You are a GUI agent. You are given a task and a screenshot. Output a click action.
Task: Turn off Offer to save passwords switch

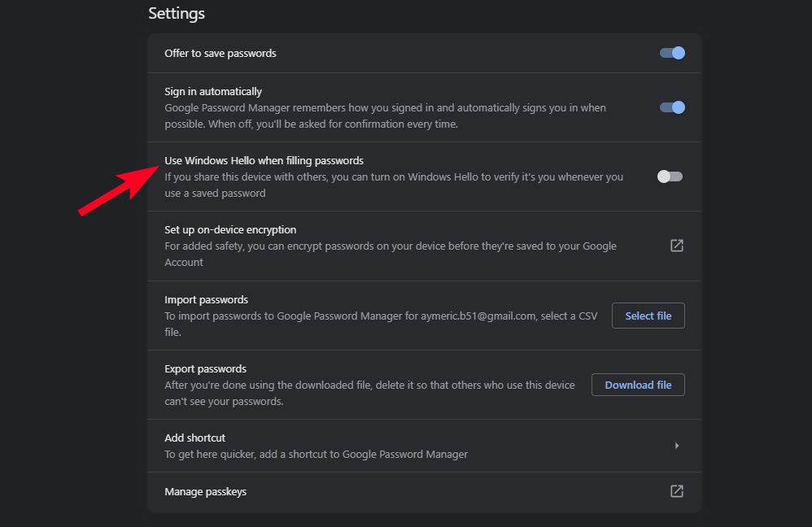click(x=672, y=53)
